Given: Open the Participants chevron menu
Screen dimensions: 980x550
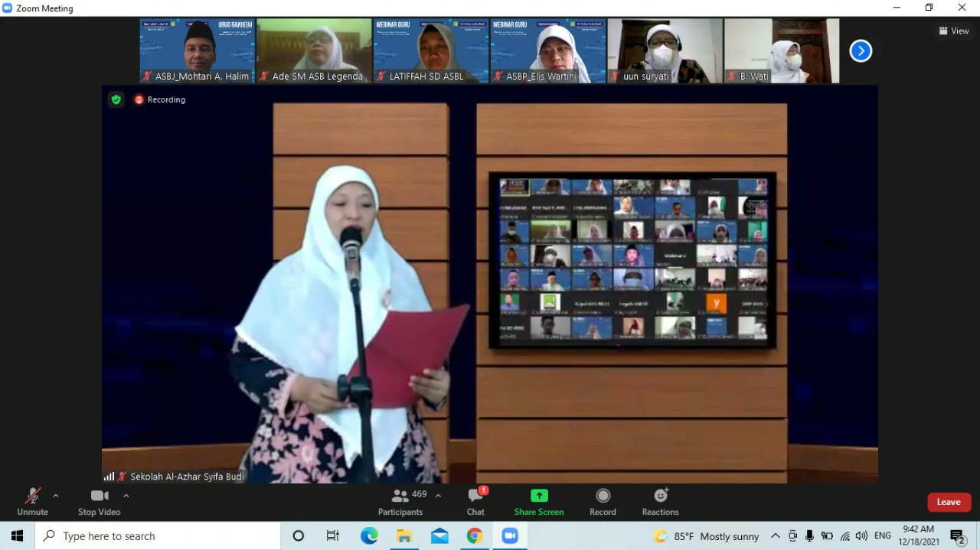Looking at the screenshot, I should pyautogui.click(x=438, y=495).
